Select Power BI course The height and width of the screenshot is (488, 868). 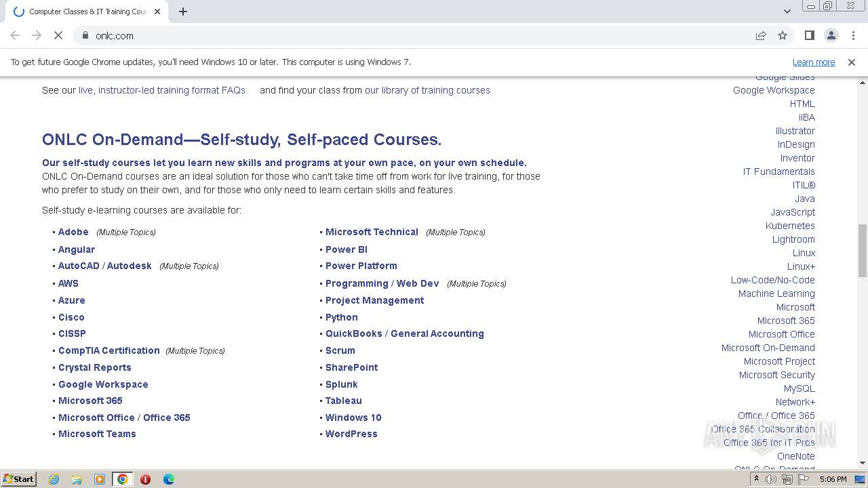click(x=347, y=249)
